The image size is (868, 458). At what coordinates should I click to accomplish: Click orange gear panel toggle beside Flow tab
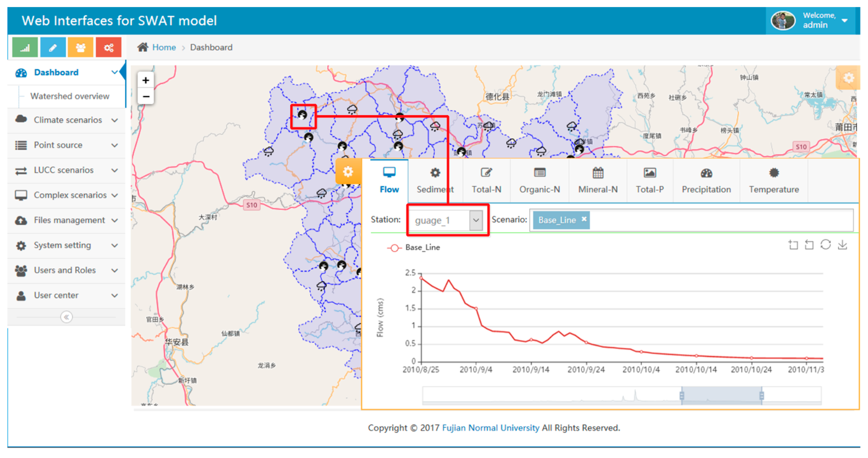point(348,172)
